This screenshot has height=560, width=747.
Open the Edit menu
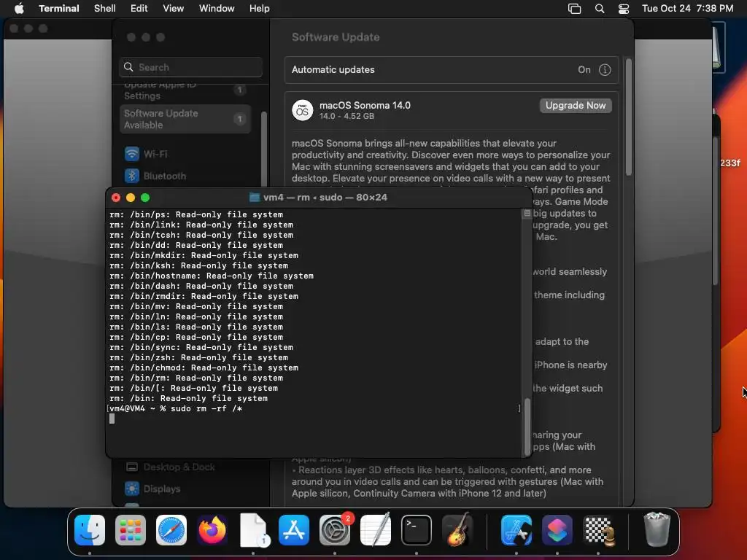139,8
